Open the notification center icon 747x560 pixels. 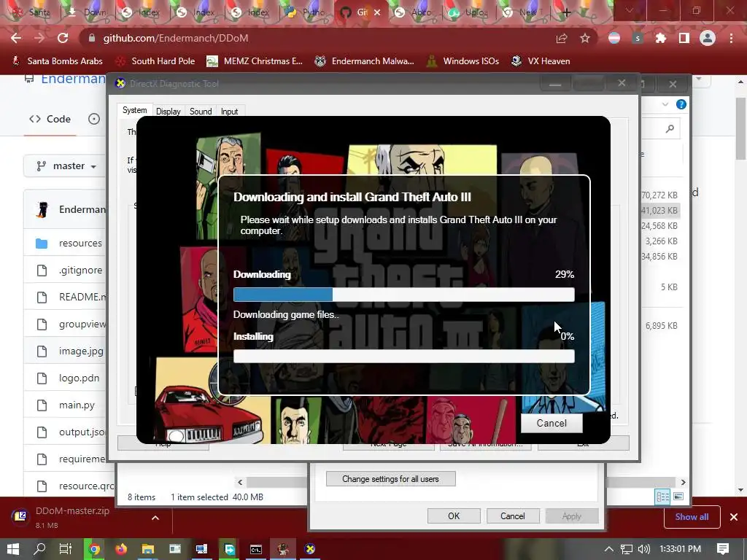point(723,549)
